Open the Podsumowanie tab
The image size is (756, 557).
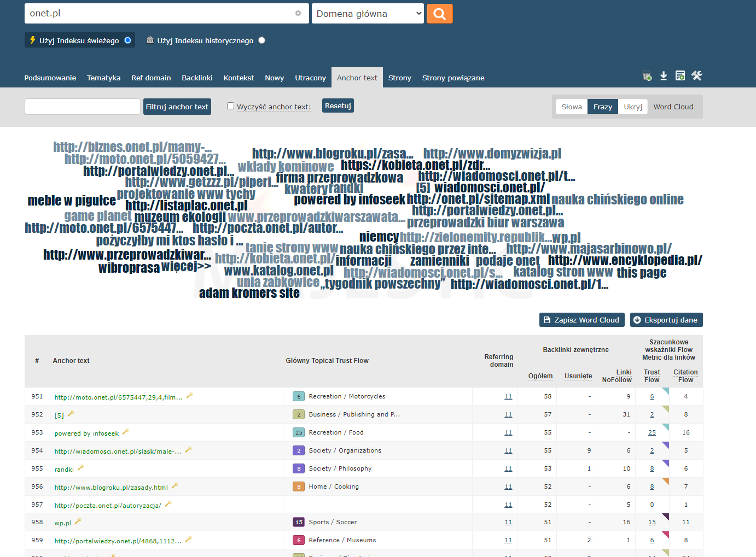(50, 78)
